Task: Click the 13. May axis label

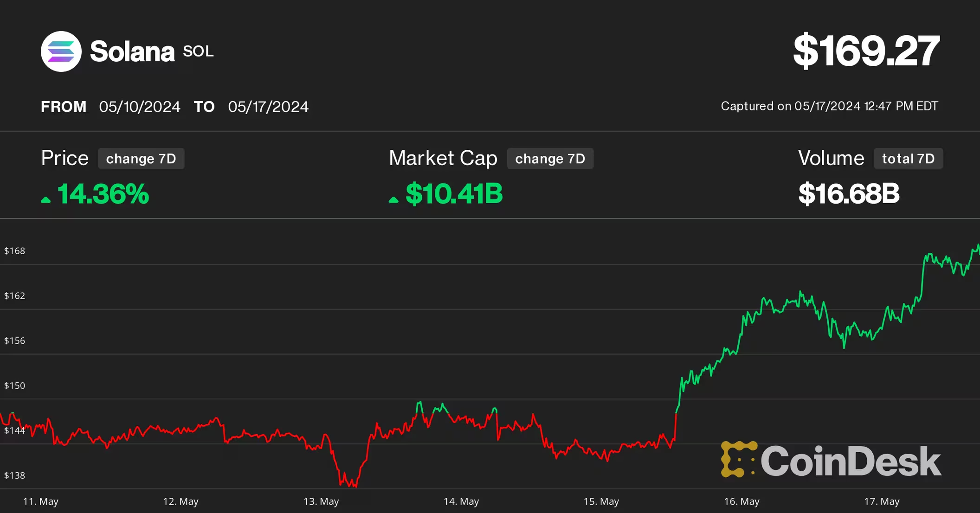Action: coord(321,501)
